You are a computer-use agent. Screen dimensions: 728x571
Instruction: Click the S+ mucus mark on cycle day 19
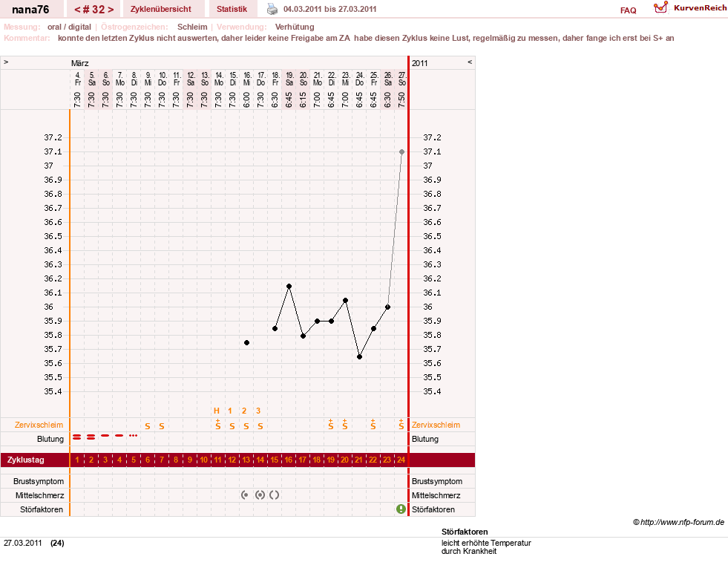click(x=330, y=424)
